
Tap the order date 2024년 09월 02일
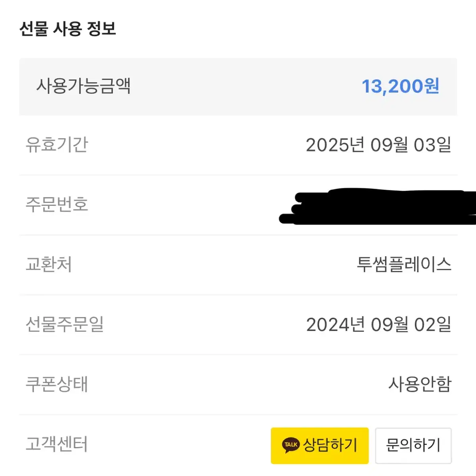click(379, 324)
